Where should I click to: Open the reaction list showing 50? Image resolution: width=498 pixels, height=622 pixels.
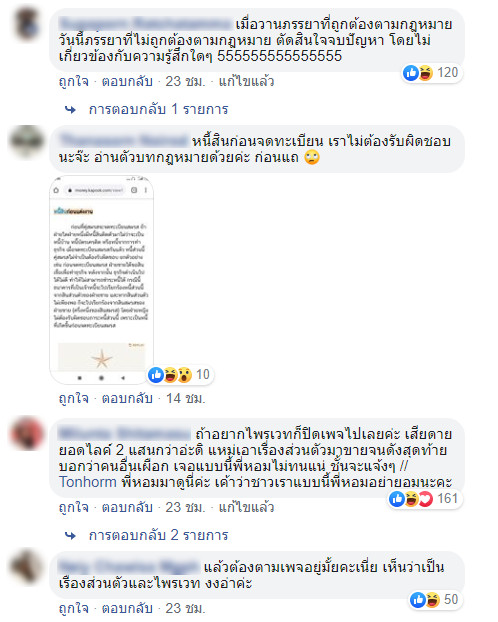pos(435,599)
